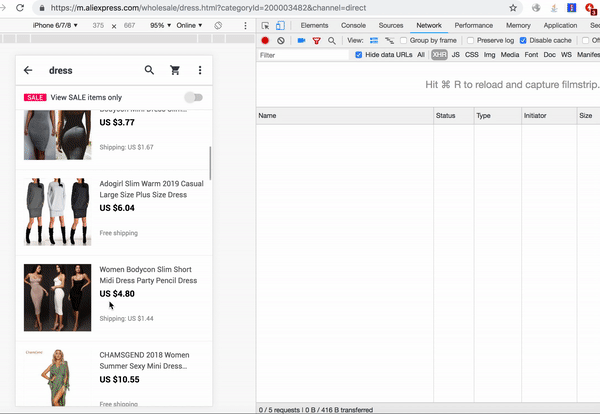Filter requests by CSS
This screenshot has height=414, width=600.
point(471,55)
